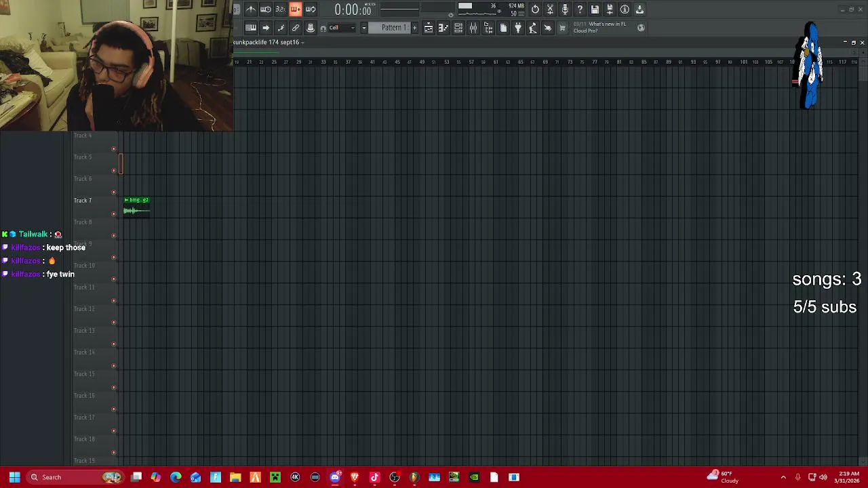Viewport: 868px width, 488px height.
Task: Click the bird icon in toolbar
Action: tap(548, 28)
